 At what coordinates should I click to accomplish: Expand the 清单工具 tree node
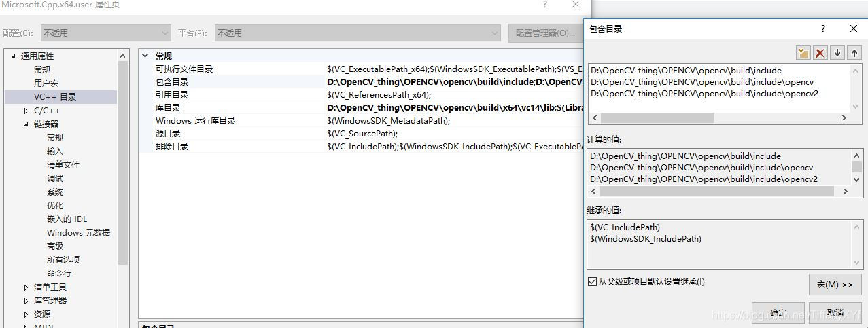click(26, 287)
